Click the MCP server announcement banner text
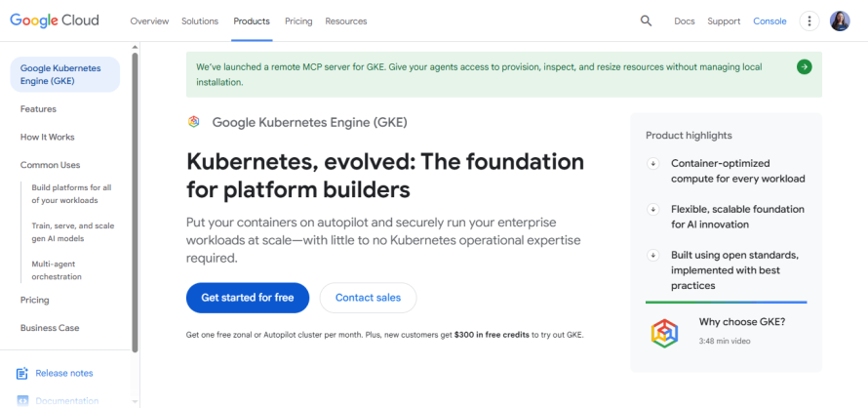 click(x=479, y=74)
